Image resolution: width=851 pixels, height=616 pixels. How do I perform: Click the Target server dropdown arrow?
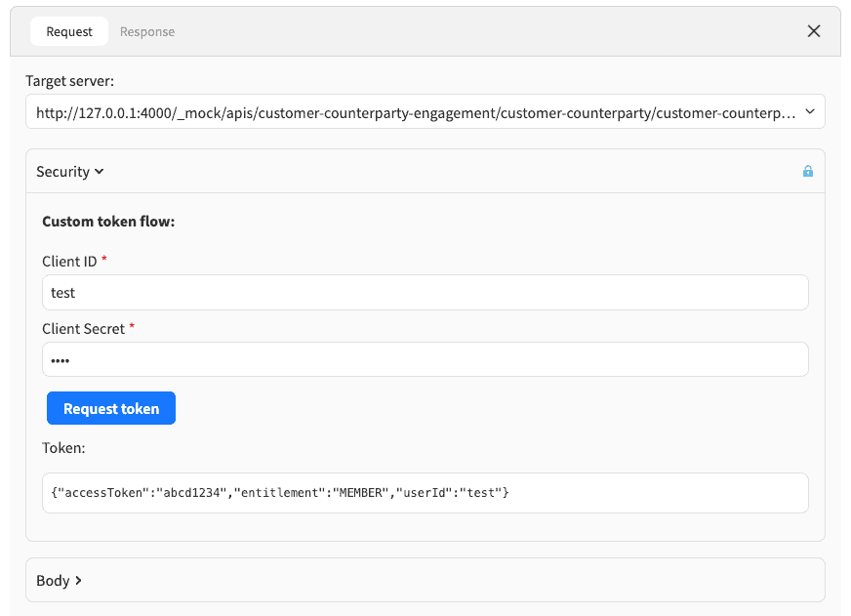tap(809, 112)
